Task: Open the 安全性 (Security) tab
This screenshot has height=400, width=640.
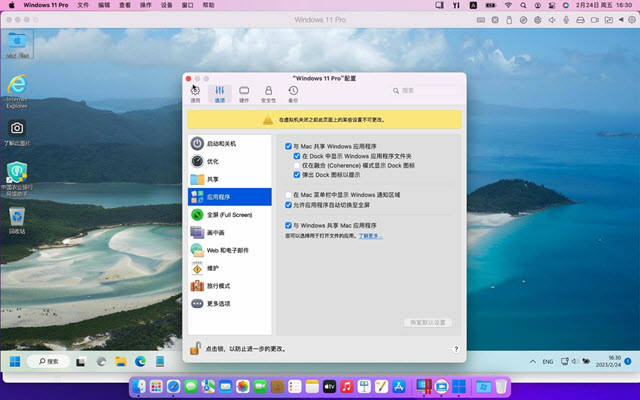Action: point(268,94)
